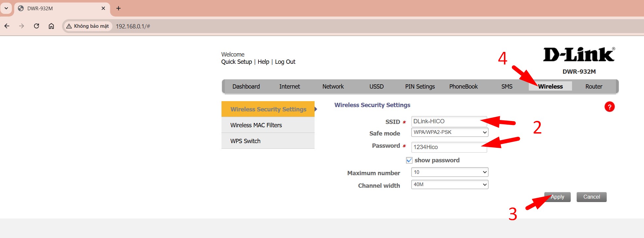Click the browser reload page icon
Viewport: 644px width, 238px height.
37,26
